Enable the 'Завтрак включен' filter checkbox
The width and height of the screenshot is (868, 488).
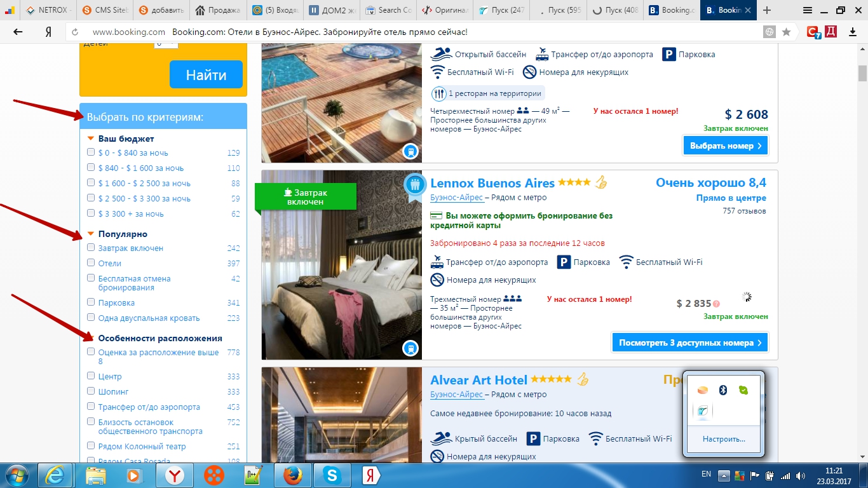[91, 248]
